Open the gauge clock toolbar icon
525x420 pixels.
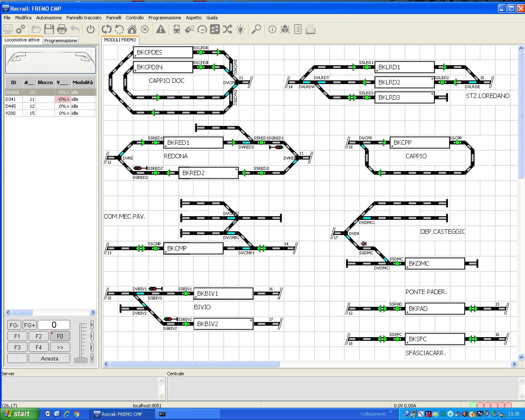202,29
